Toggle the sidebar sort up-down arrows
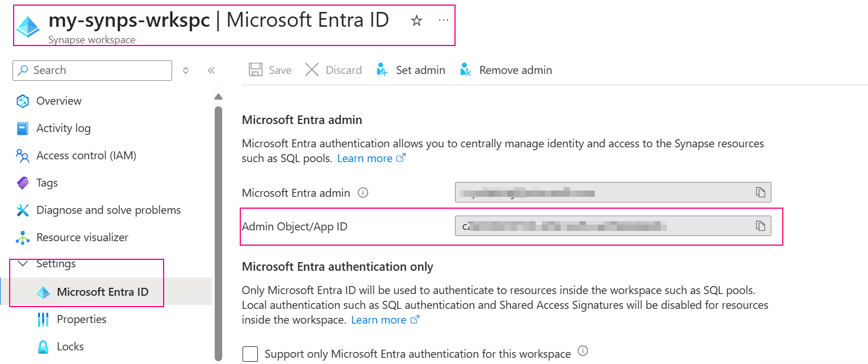 185,71
